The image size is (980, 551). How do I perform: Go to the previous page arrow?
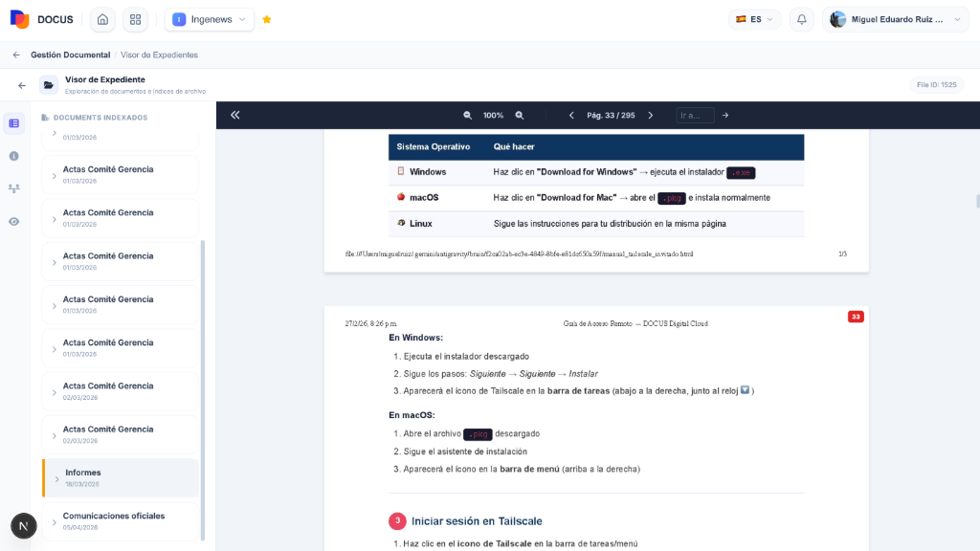coord(571,116)
